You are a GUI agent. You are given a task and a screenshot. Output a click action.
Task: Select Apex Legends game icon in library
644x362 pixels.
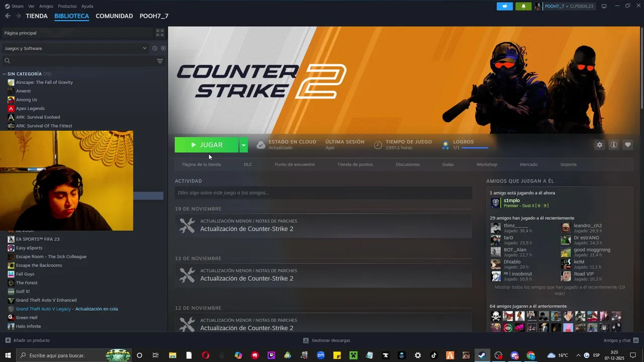[11, 109]
